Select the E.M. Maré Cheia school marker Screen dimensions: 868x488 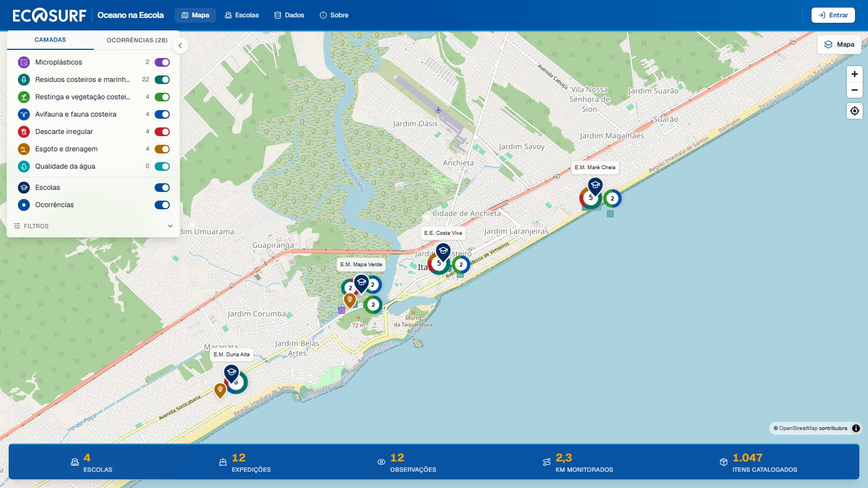[595, 187]
